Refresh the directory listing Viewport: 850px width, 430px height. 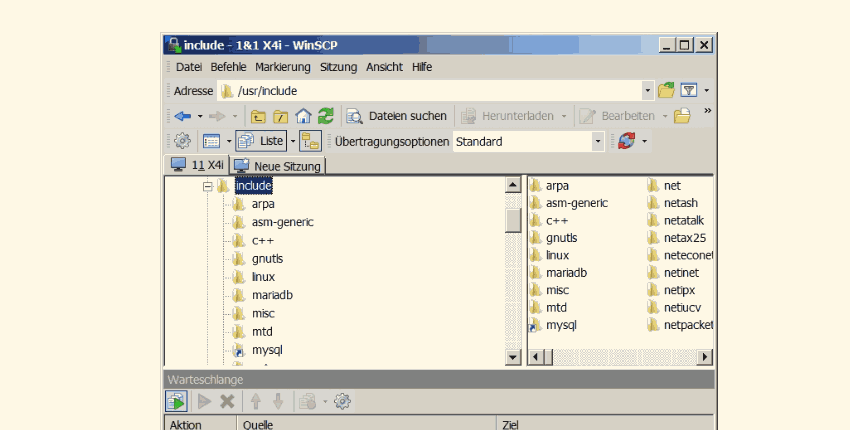(325, 116)
